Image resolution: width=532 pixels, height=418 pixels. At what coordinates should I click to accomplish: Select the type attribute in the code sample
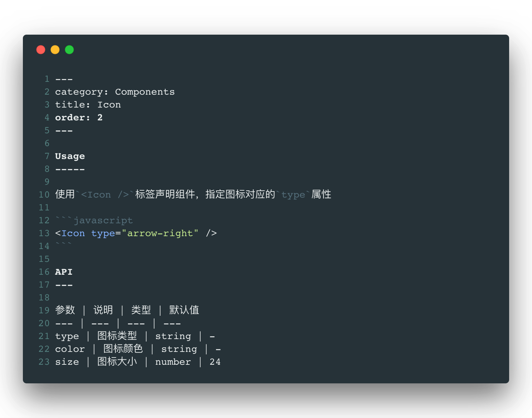click(x=103, y=233)
